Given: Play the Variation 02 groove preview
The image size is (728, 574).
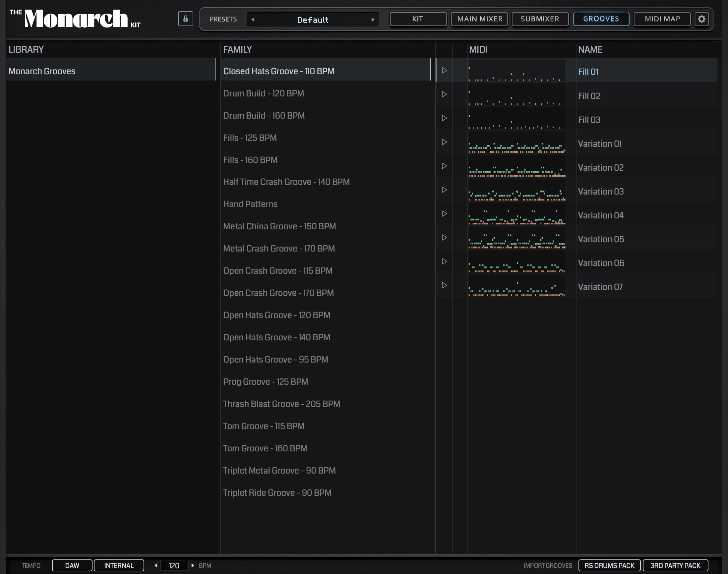Looking at the screenshot, I should (444, 166).
